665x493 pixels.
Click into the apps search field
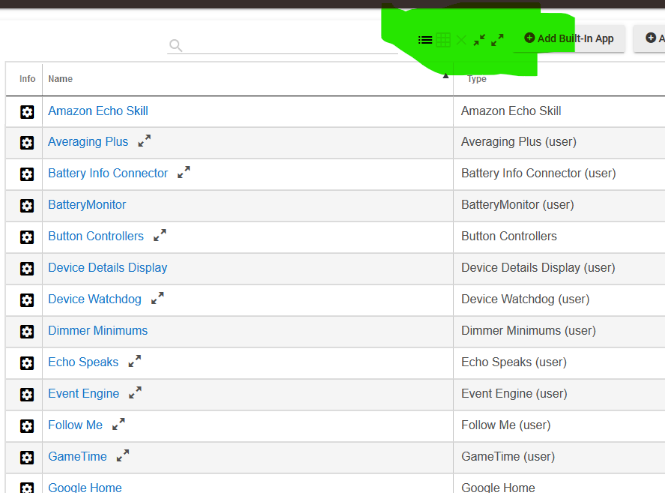[x=282, y=45]
